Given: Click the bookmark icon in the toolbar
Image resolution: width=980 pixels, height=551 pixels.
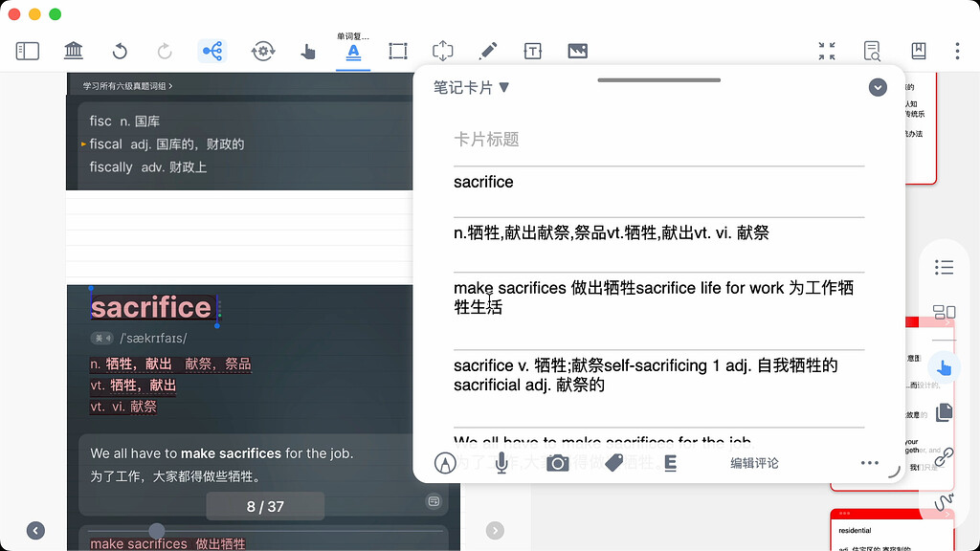Looking at the screenshot, I should click(918, 51).
